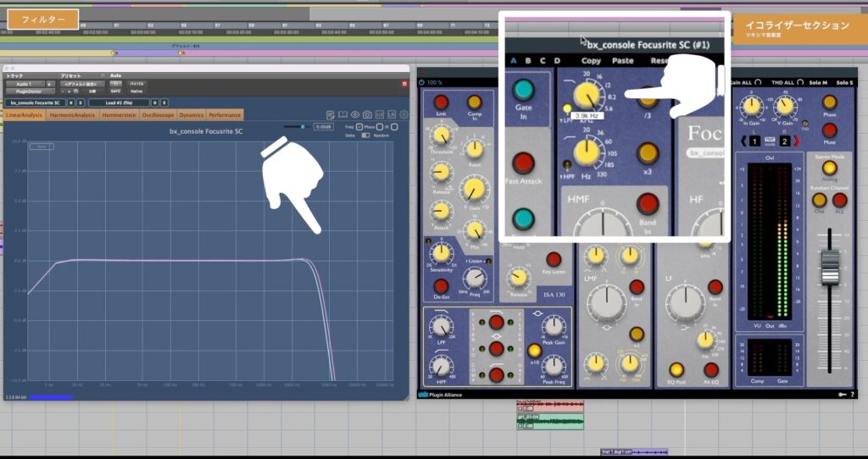The height and width of the screenshot is (459, 868).
Task: Click the compressor Gain knob
Action: tap(473, 190)
